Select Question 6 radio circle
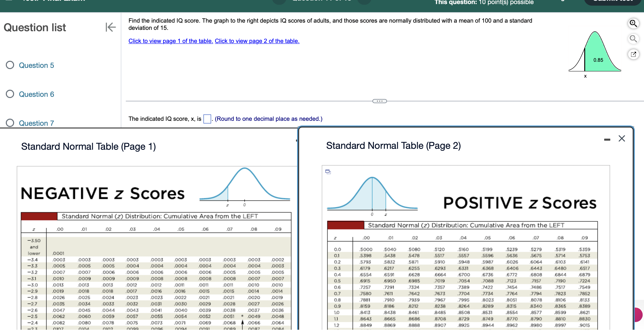644x332 pixels. tap(10, 94)
